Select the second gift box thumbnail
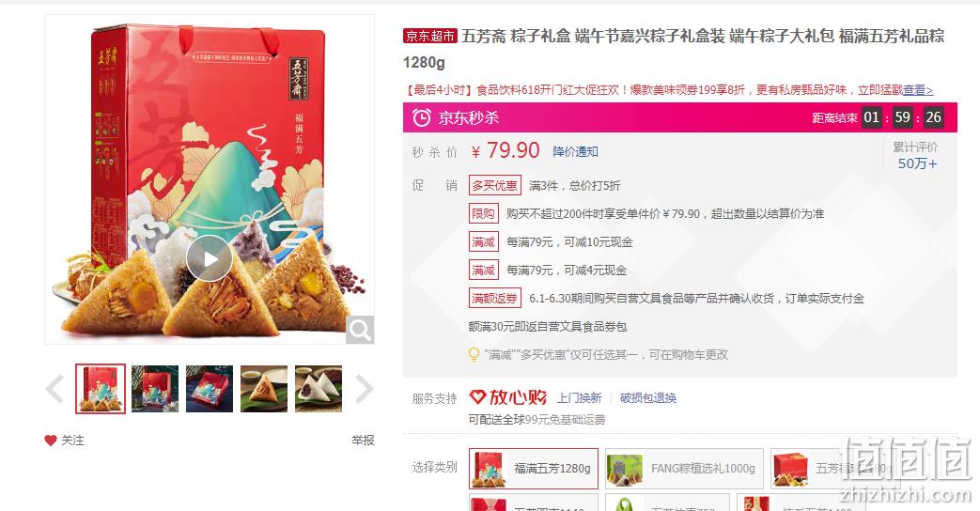The width and height of the screenshot is (980, 511). pyautogui.click(x=155, y=389)
